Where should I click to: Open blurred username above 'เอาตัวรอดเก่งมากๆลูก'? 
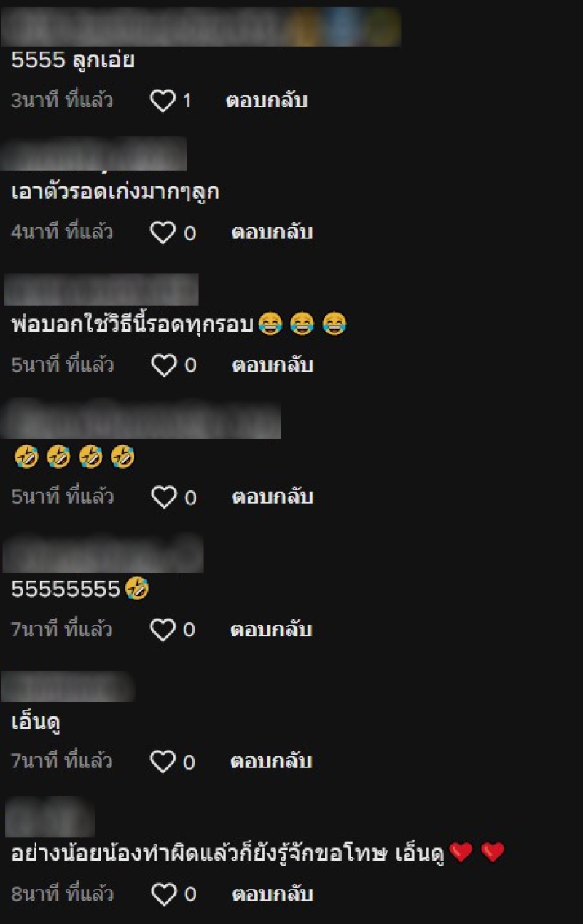coord(95,154)
